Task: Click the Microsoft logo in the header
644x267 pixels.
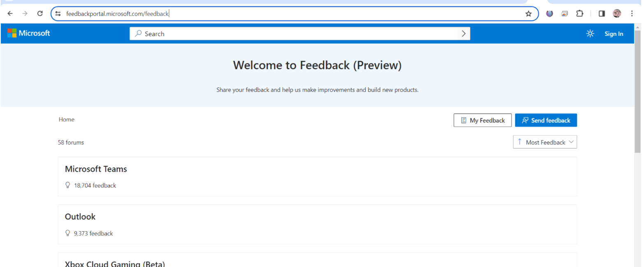Action: coord(29,33)
